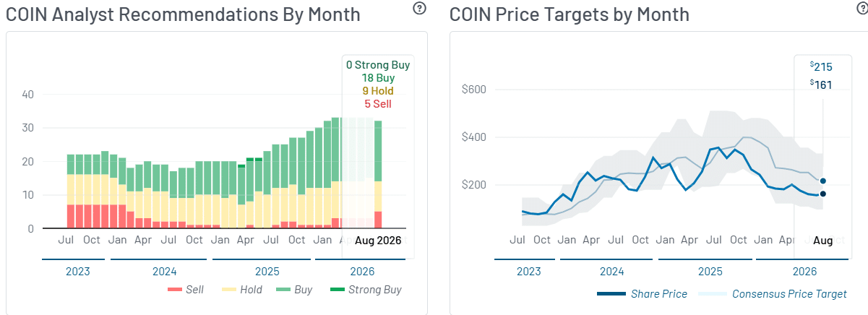Click the '18 Buy' tooltip text

pos(378,78)
